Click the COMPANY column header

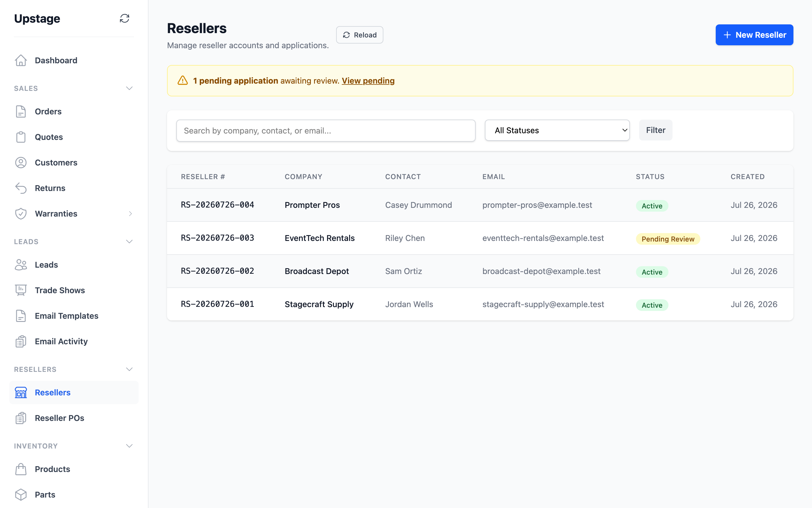[303, 177]
